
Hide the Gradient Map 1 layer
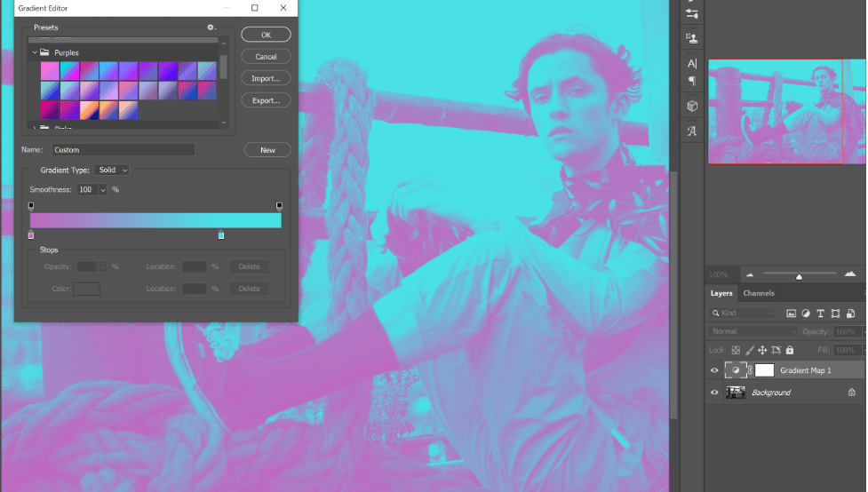(x=714, y=370)
